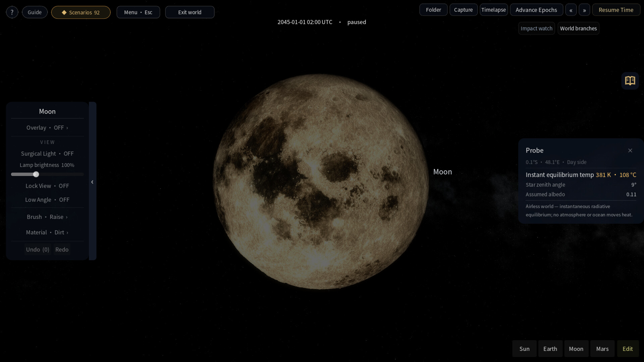Click the Star zenith angle 9° value

[x=634, y=185]
